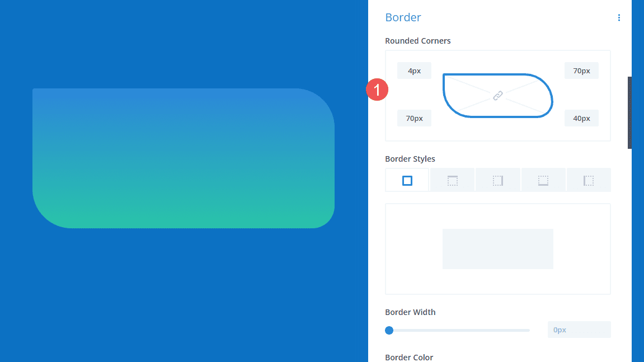Choose the left-only border style icon
This screenshot has height=362, width=644.
pyautogui.click(x=589, y=180)
